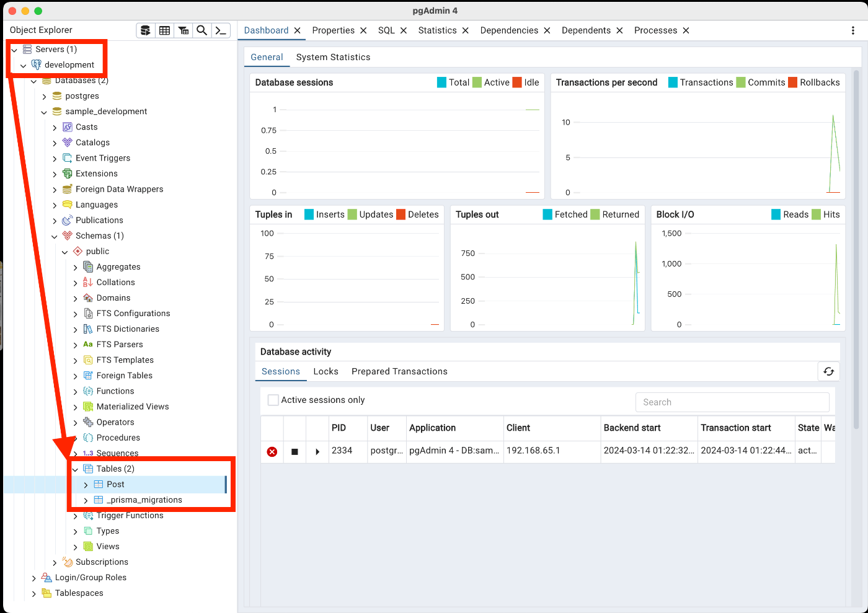The height and width of the screenshot is (613, 868).
Task: Open the Search Objects magnifier icon
Action: (201, 30)
